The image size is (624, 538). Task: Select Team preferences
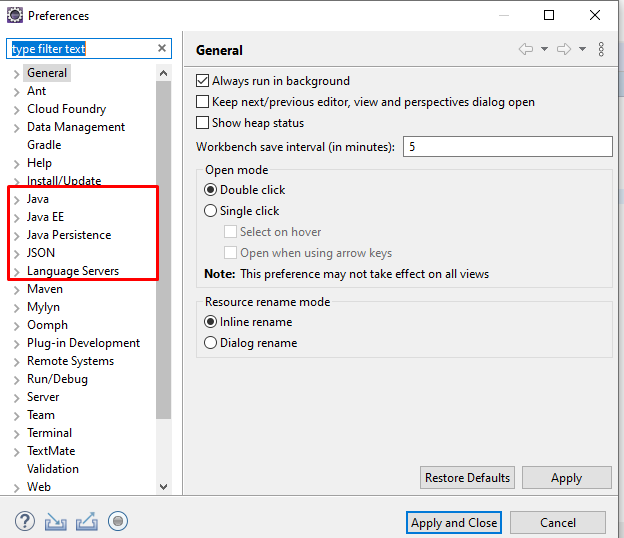(41, 415)
